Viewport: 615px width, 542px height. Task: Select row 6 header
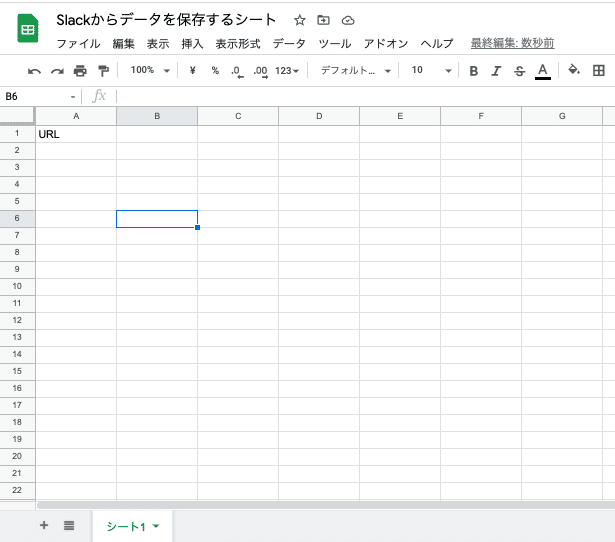17,219
